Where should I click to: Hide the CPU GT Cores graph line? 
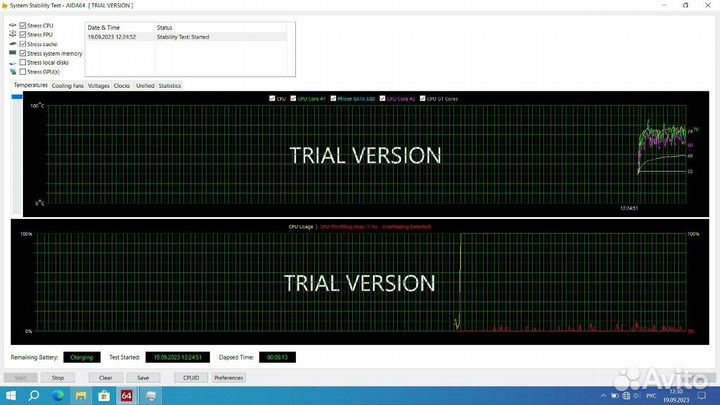[424, 98]
